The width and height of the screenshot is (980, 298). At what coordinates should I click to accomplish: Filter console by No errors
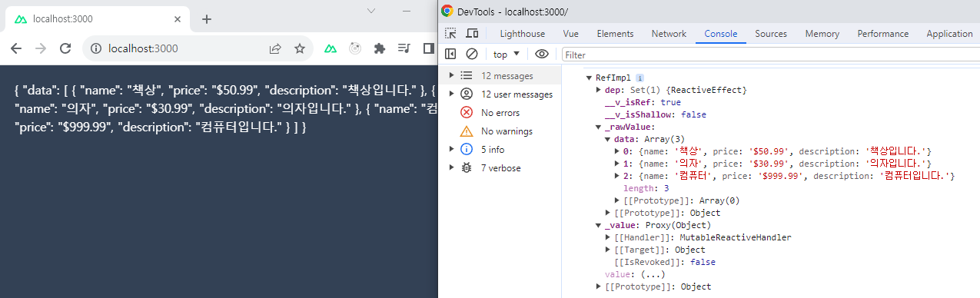[500, 113]
